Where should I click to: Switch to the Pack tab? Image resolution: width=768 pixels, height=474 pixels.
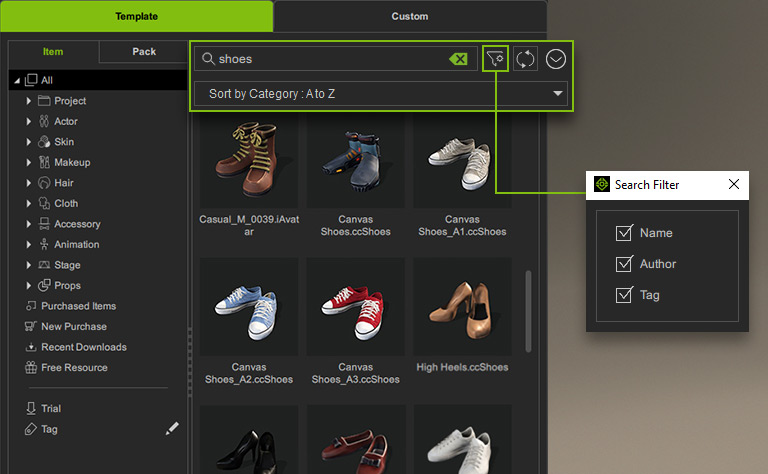point(144,52)
